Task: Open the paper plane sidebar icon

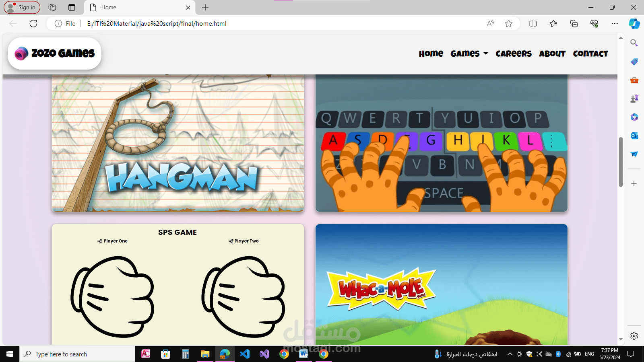Action: tap(634, 154)
